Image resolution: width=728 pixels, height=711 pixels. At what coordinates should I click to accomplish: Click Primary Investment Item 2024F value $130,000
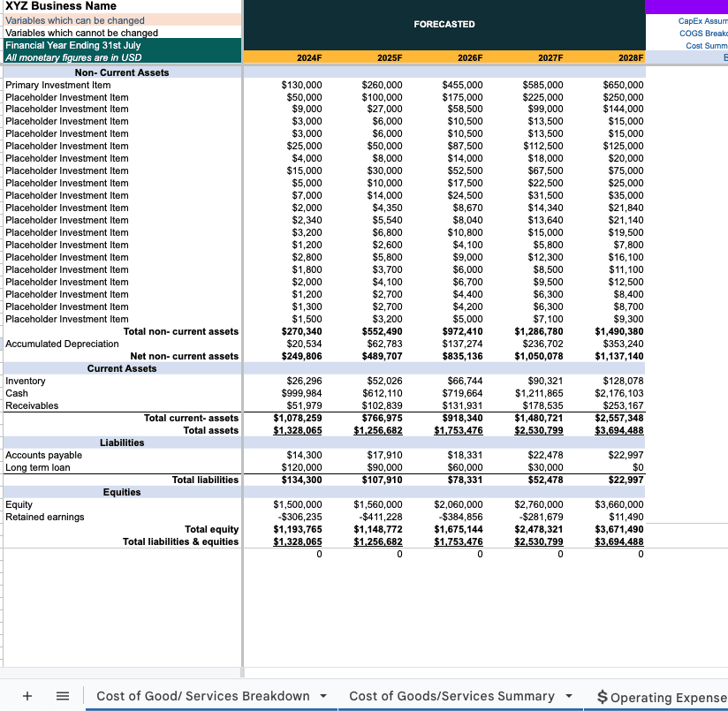pyautogui.click(x=301, y=85)
